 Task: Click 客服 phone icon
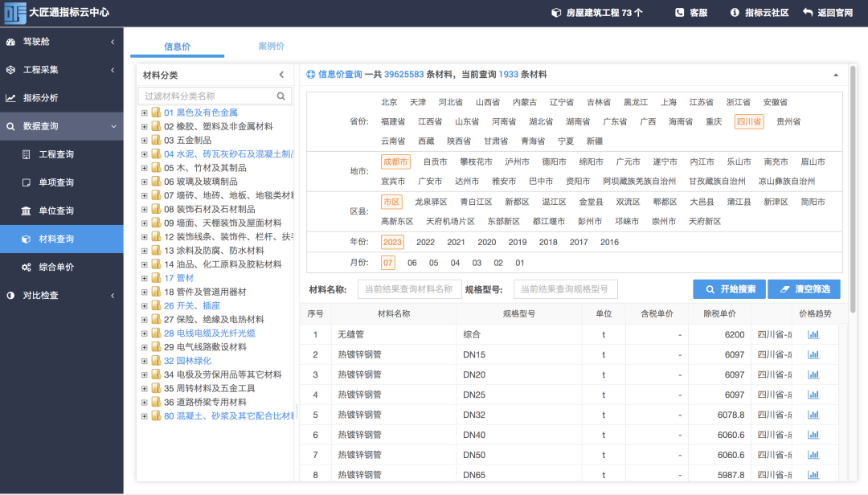click(680, 13)
